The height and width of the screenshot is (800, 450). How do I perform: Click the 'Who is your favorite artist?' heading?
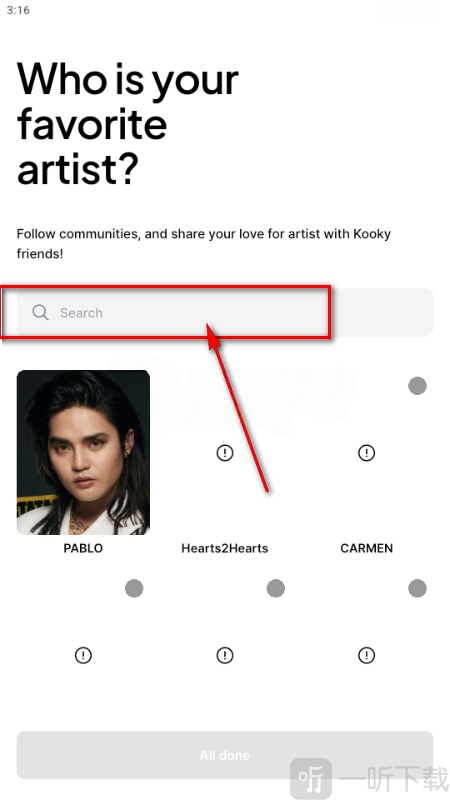[x=128, y=124]
